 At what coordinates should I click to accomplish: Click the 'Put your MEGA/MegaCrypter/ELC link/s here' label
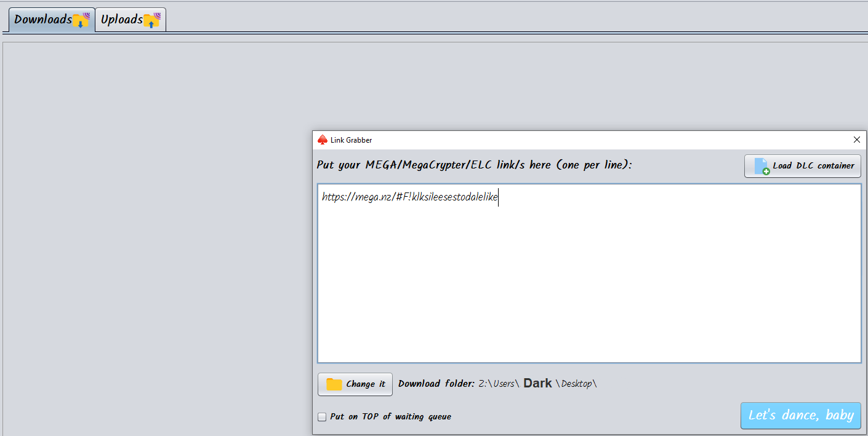[x=474, y=165]
